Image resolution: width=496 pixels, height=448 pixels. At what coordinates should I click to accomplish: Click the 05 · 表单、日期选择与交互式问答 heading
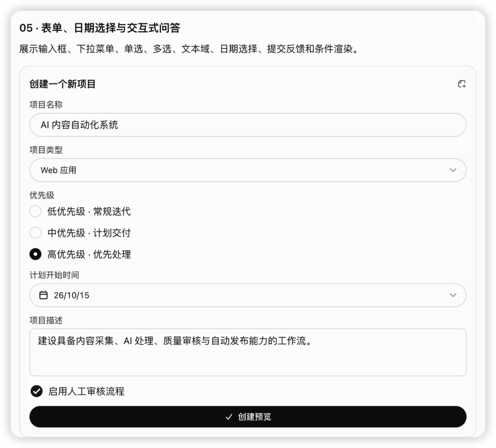(99, 28)
